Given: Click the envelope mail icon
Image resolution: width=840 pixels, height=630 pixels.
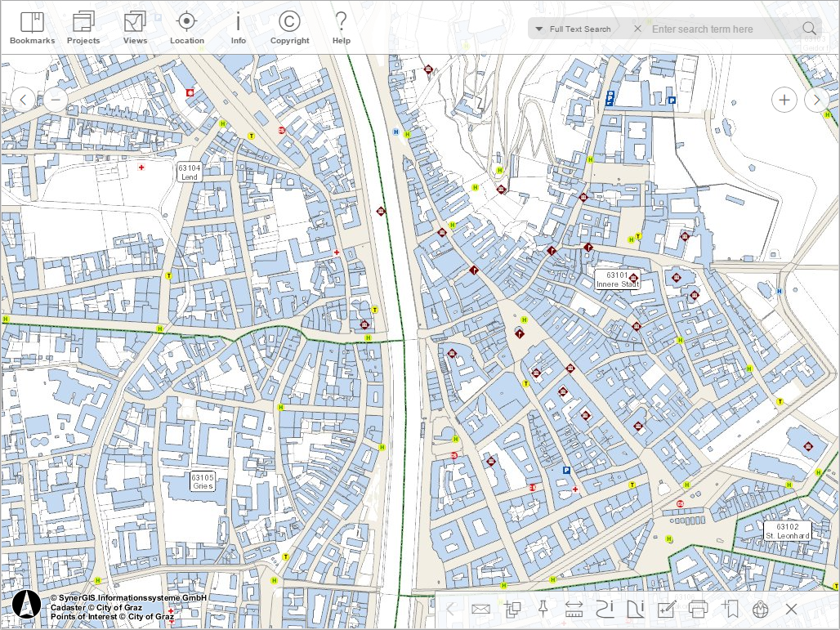Looking at the screenshot, I should (480, 609).
